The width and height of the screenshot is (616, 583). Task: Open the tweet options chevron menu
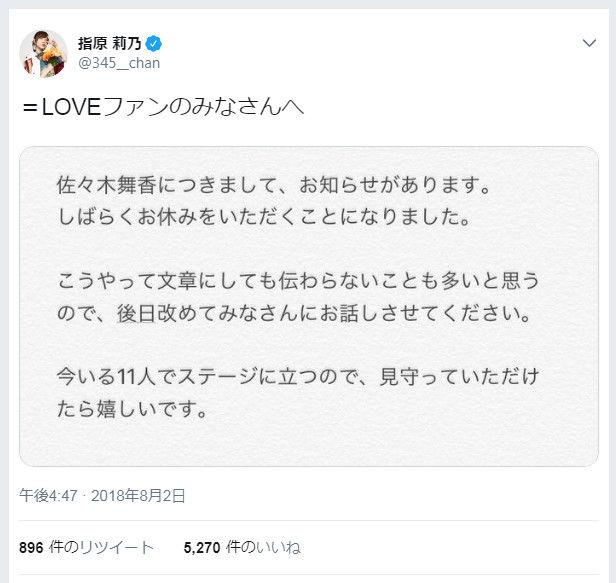click(x=589, y=43)
